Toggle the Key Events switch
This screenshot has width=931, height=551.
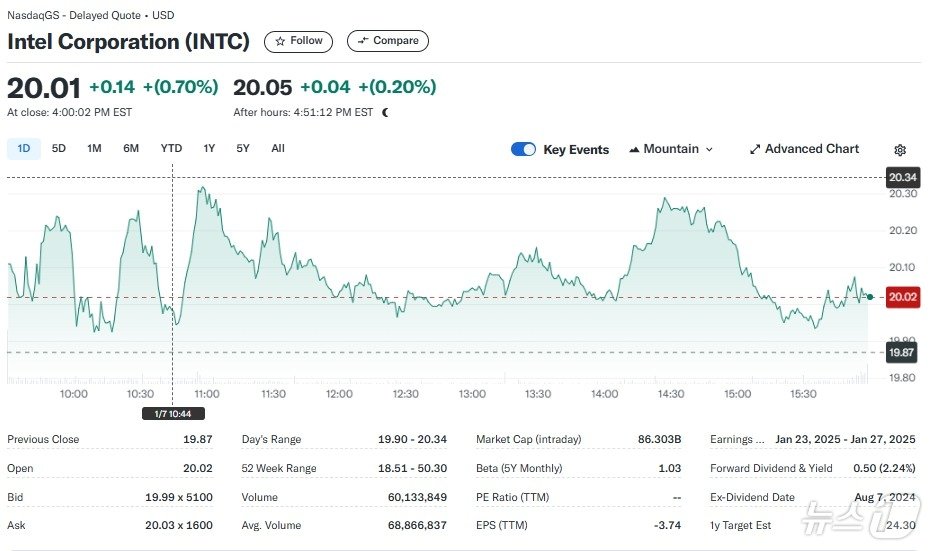523,149
